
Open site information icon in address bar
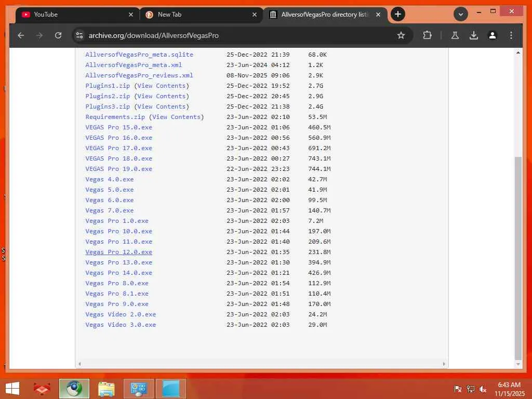point(79,35)
